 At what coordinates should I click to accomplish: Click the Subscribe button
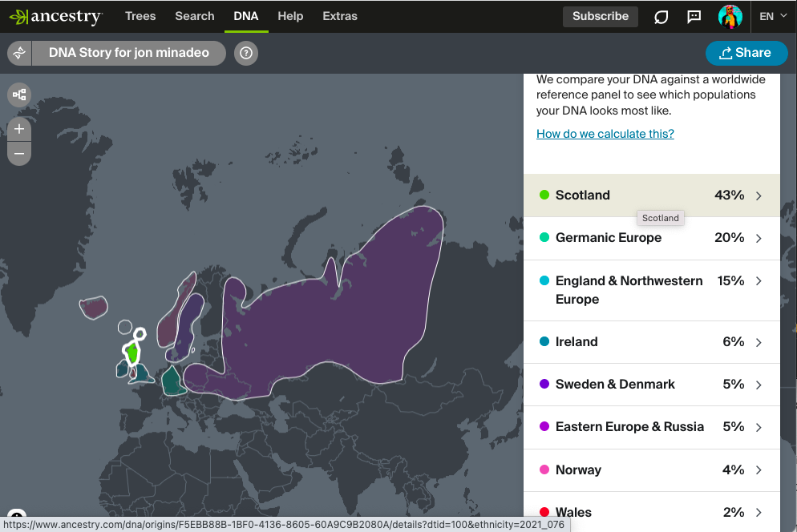coord(601,16)
